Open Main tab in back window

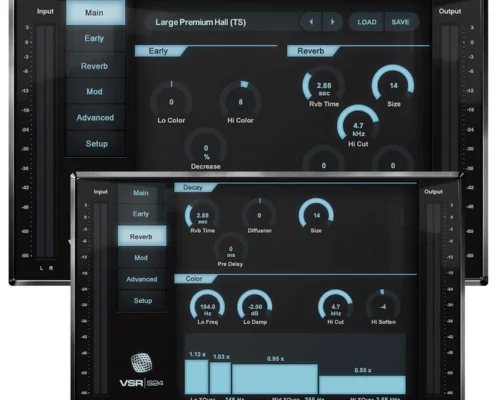click(x=95, y=13)
